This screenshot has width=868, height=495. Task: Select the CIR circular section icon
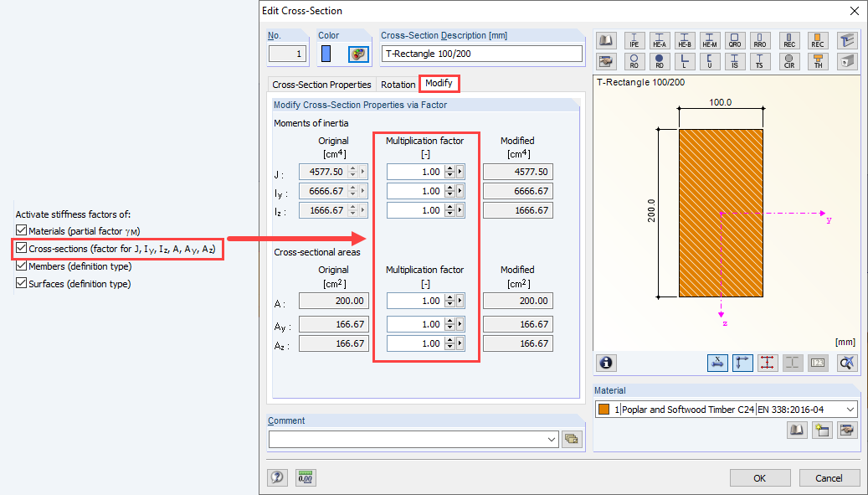pyautogui.click(x=789, y=61)
